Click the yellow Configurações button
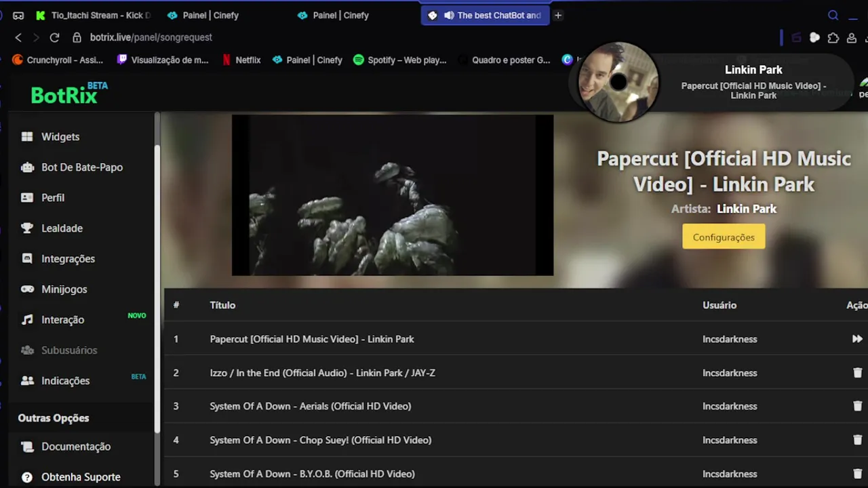Screen dimensions: 868x488 (x=724, y=237)
